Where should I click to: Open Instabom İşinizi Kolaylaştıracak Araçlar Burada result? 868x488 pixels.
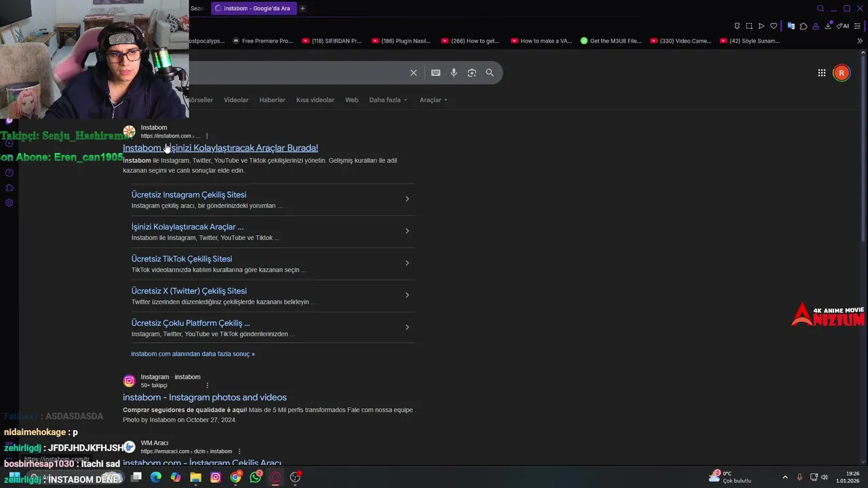tap(220, 148)
